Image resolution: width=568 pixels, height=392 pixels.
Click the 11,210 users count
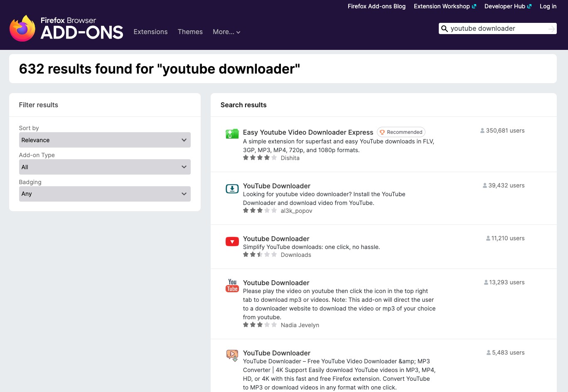(x=508, y=238)
